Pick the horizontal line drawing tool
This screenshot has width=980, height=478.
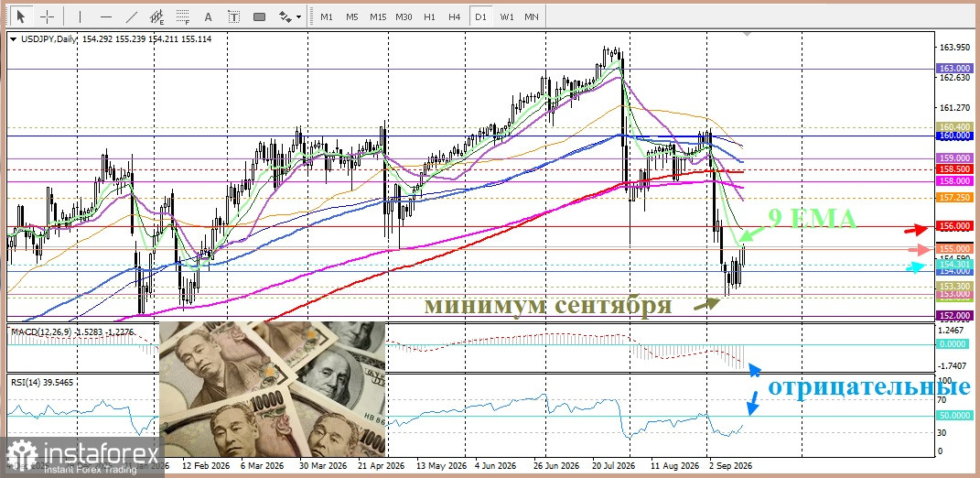pyautogui.click(x=105, y=16)
